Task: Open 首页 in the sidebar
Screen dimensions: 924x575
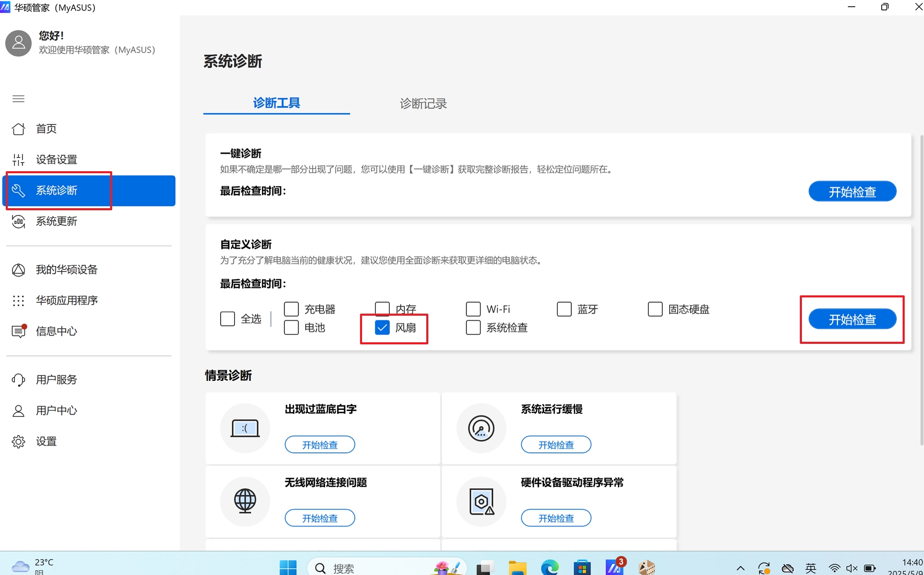Action: (x=89, y=129)
